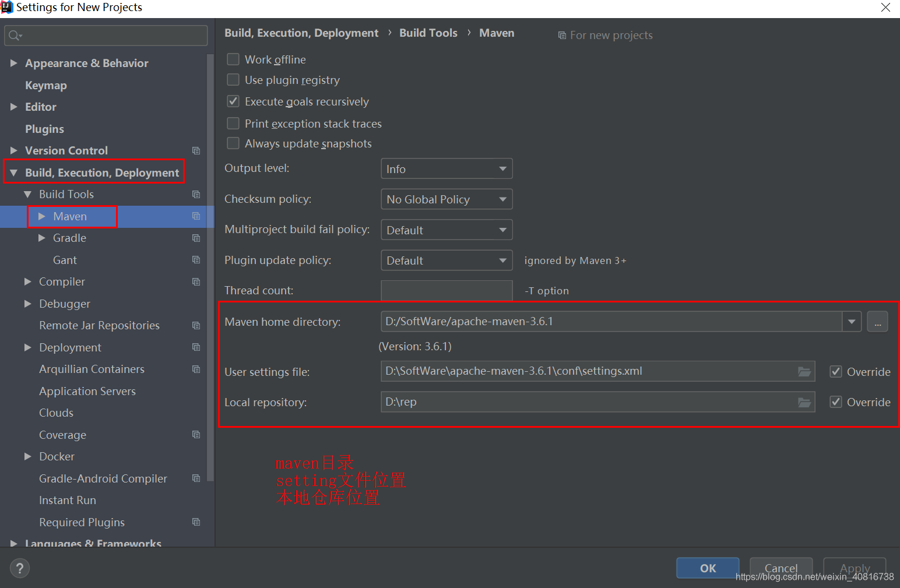Open Multiproject build fail policy dropdown

pyautogui.click(x=447, y=230)
